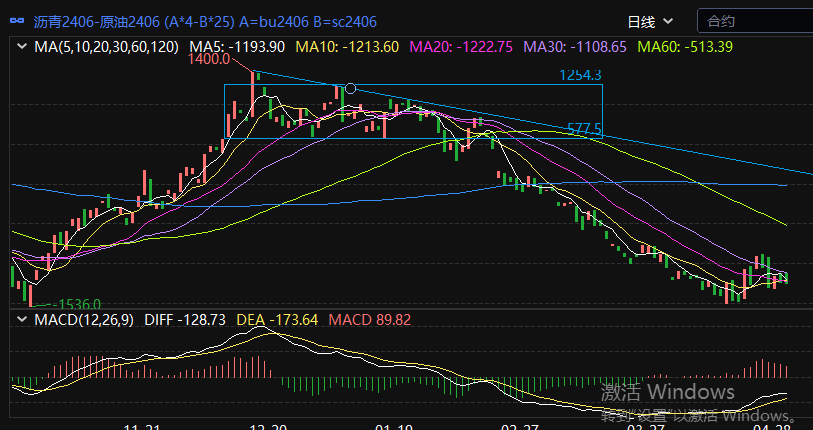Select the 577.5 rectangle bottom label

(583, 129)
